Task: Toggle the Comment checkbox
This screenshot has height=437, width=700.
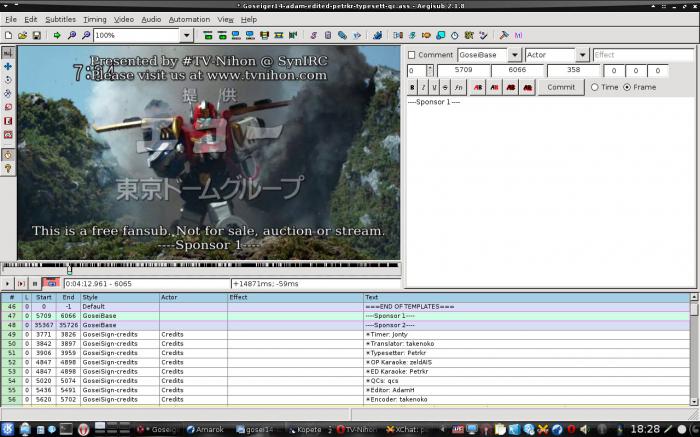Action: [x=412, y=55]
